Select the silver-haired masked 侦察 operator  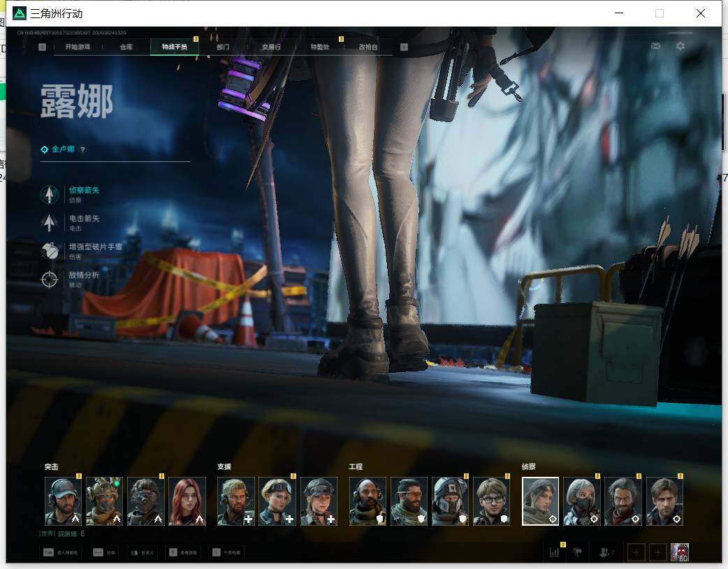coord(582,501)
